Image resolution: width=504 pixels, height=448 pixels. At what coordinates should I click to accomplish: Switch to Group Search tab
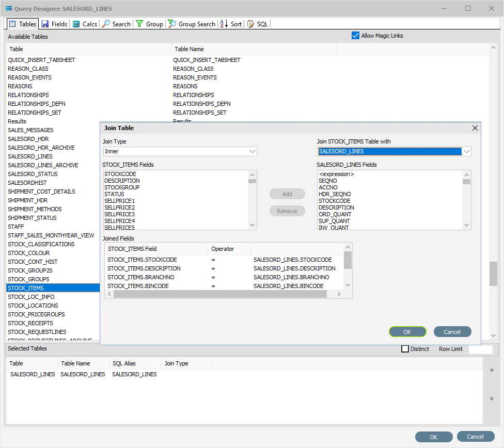(x=192, y=24)
